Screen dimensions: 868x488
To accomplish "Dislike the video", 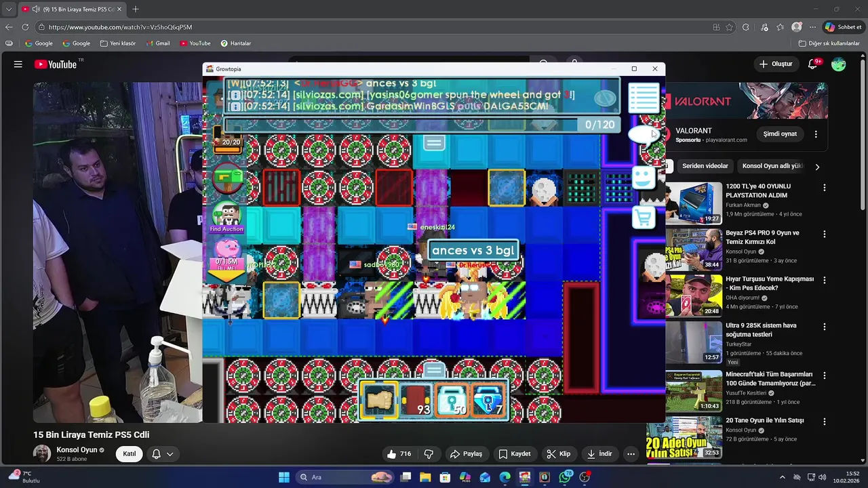I will 429,454.
